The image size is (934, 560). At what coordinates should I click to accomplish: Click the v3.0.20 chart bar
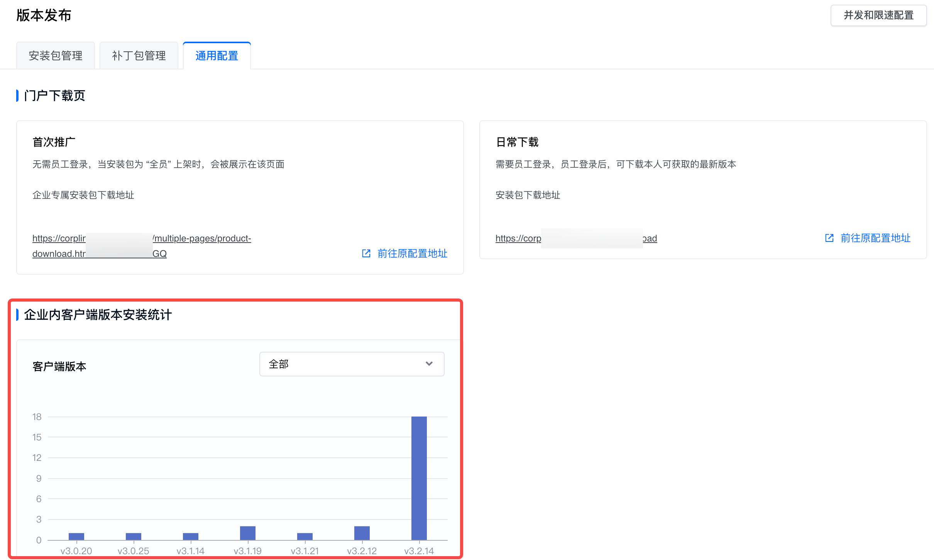pos(76,536)
